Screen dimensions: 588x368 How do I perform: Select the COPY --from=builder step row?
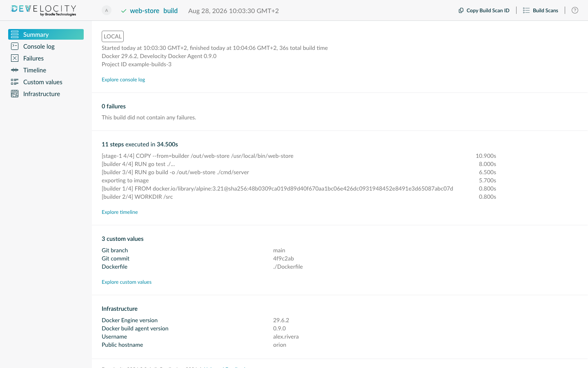[299, 156]
